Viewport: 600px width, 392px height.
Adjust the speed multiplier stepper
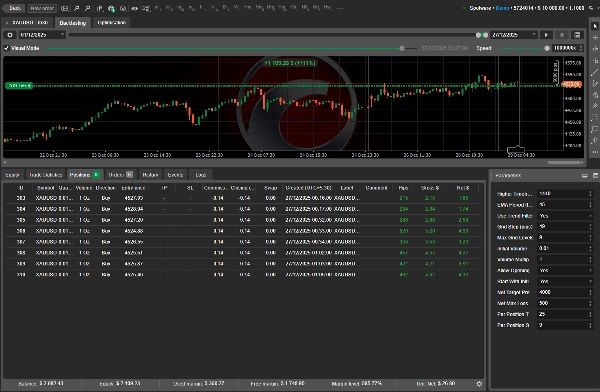581,48
